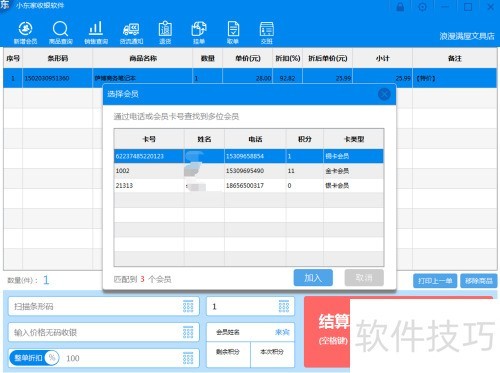
Task: Click the 剩余积分 remaining points cell
Action: click(x=228, y=354)
